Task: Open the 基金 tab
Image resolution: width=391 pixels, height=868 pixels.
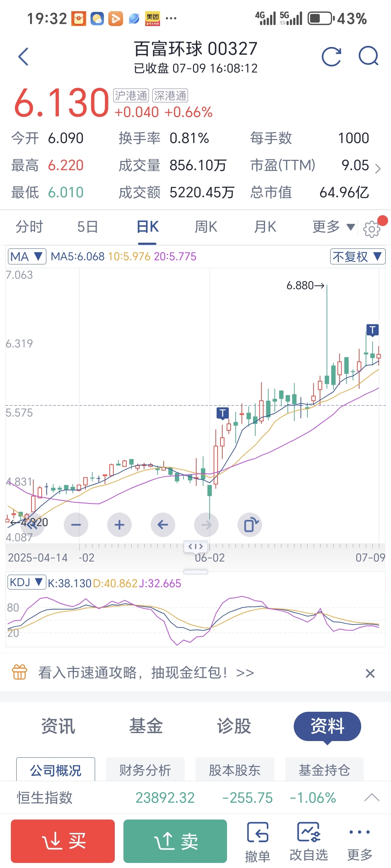Action: tap(146, 726)
